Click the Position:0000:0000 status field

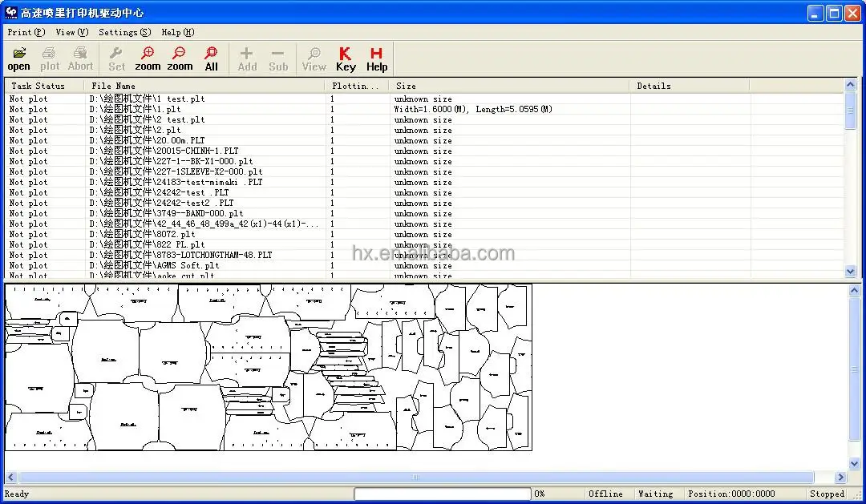731,494
